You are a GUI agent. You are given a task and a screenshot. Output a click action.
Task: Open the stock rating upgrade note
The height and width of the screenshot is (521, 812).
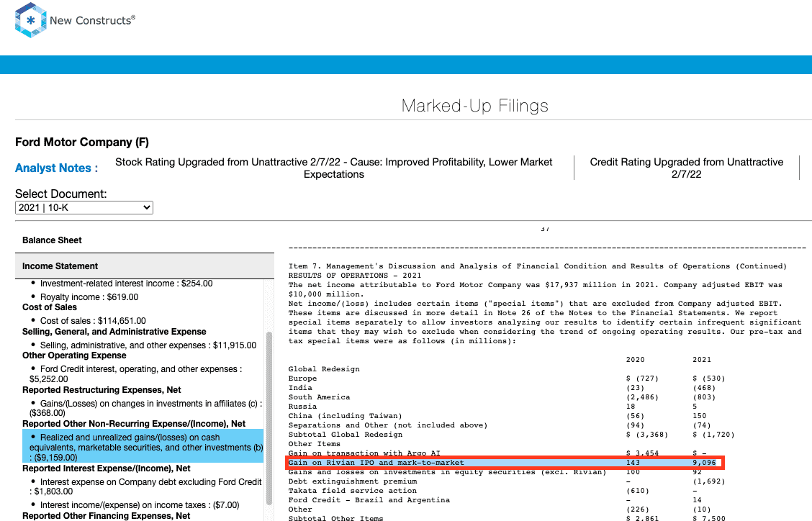pyautogui.click(x=334, y=168)
